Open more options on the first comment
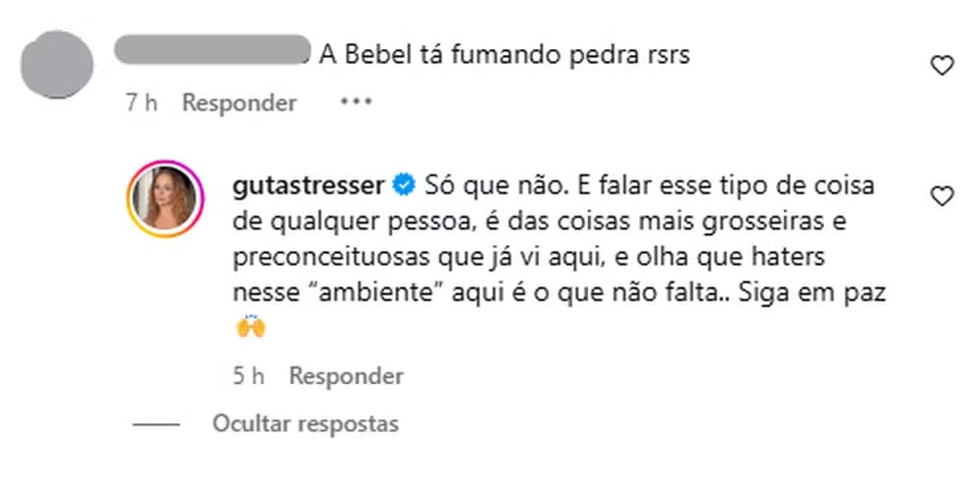This screenshot has height=491, width=980. [x=356, y=102]
